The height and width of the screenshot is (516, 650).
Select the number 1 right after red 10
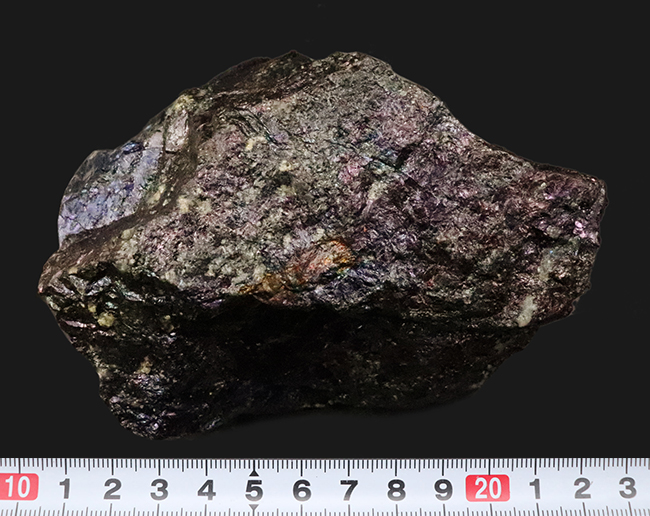pyautogui.click(x=65, y=489)
